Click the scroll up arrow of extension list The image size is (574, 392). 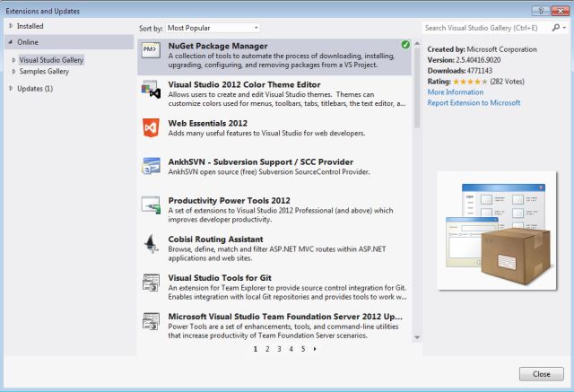point(417,43)
